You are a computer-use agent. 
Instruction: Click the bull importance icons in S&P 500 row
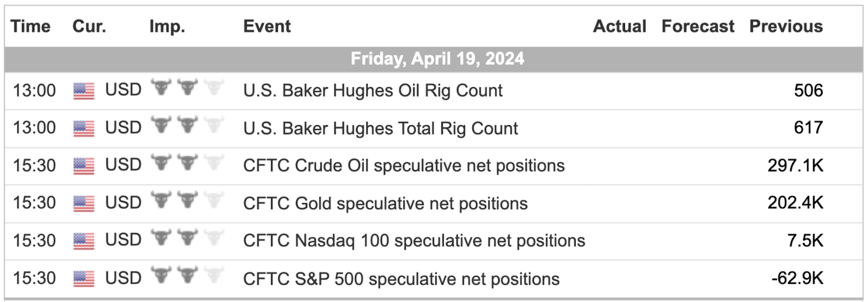pos(187,275)
